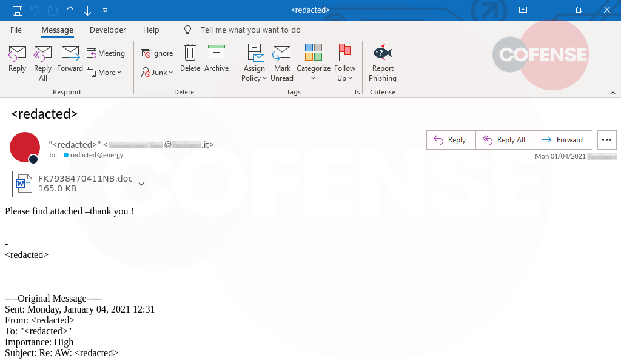This screenshot has height=364, width=621.
Task: Click the Undo arrow in title bar
Action: 35,10
